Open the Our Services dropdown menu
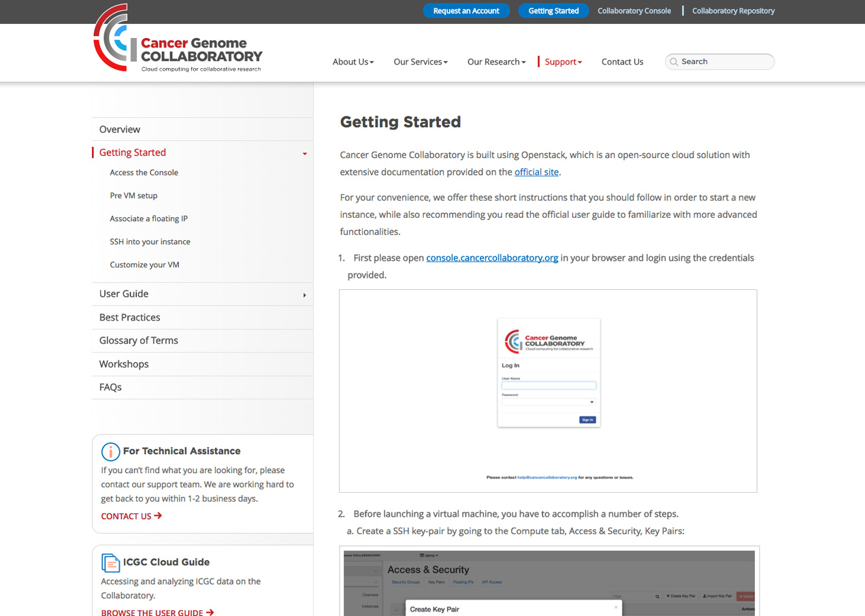Screen dimensions: 865x616 click(420, 62)
